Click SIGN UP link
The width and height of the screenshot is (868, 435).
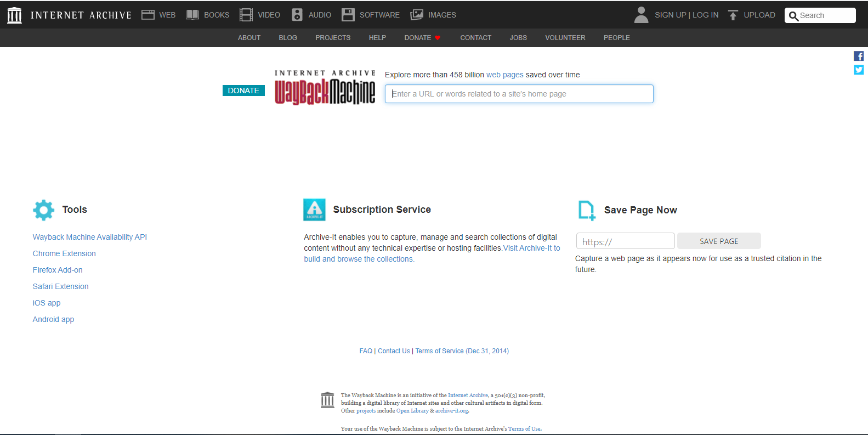[671, 15]
